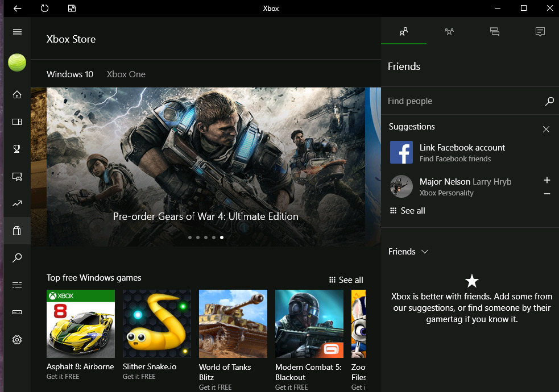Click the Asphalt 8: Airborne title
559x392 pixels.
tap(80, 367)
